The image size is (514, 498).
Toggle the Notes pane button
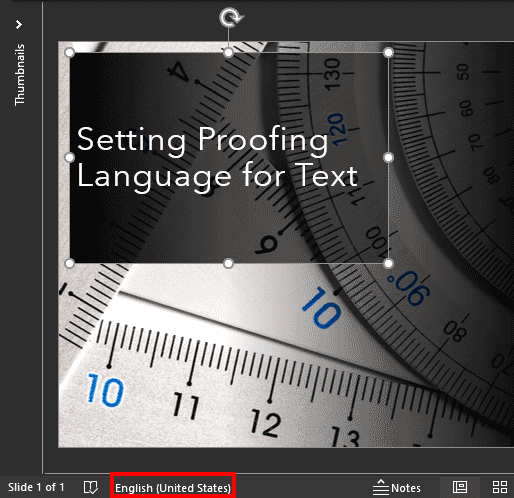coord(397,488)
